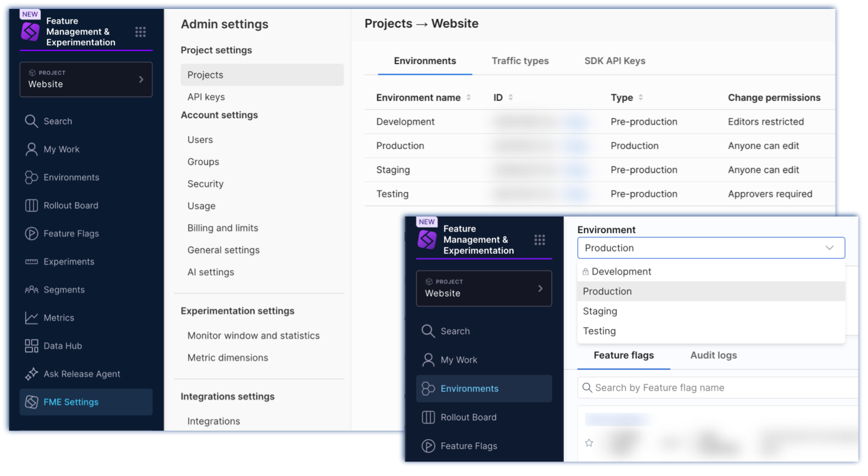Open Ask Release Agent sparkle icon
The width and height of the screenshot is (868, 476).
[x=31, y=374]
